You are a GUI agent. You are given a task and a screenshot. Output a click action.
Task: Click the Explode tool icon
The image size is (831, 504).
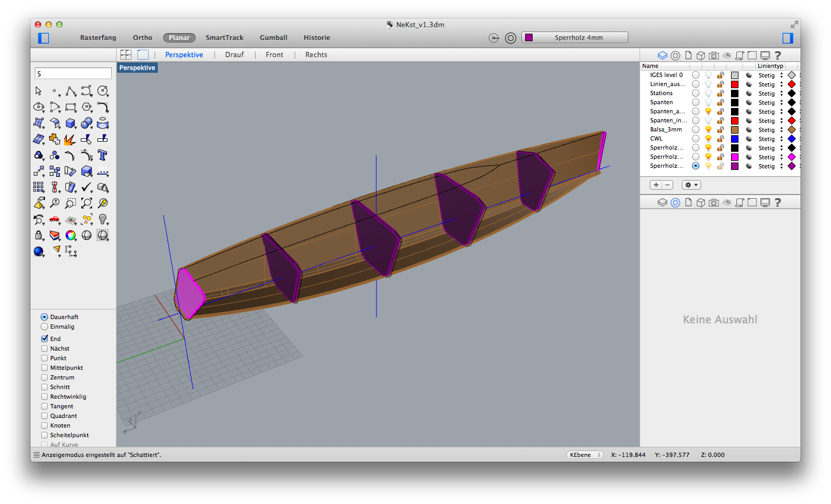click(70, 139)
